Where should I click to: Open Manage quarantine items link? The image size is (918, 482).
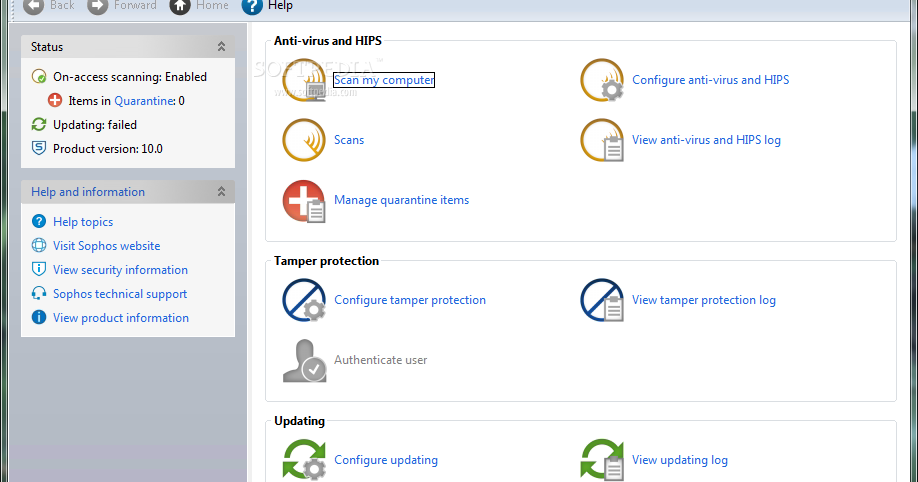(x=402, y=200)
